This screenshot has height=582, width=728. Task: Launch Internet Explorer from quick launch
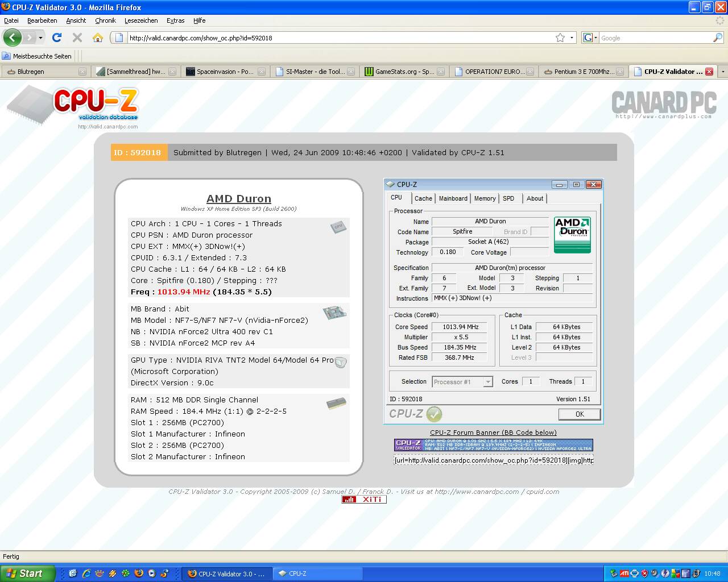(x=86, y=573)
